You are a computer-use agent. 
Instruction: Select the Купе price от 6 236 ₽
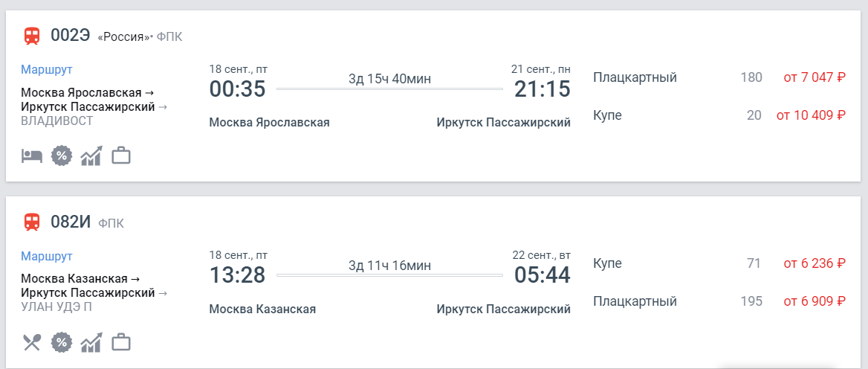814,263
